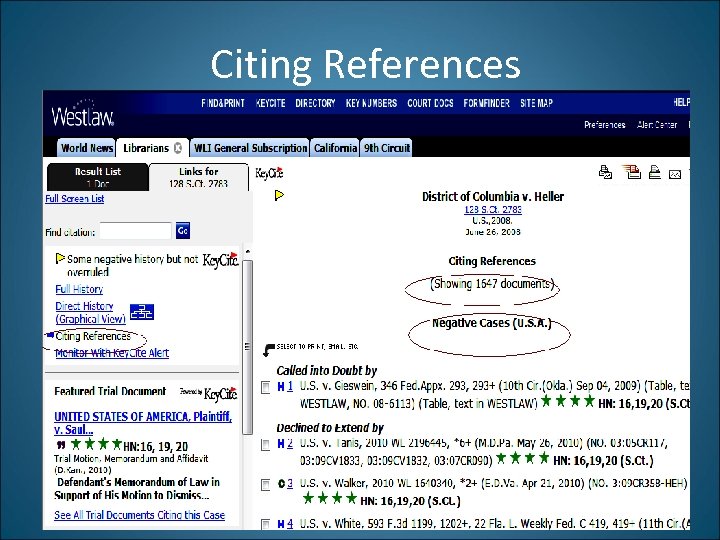Click the email envelope icon in the toolbar
The height and width of the screenshot is (540, 720).
[x=675, y=174]
